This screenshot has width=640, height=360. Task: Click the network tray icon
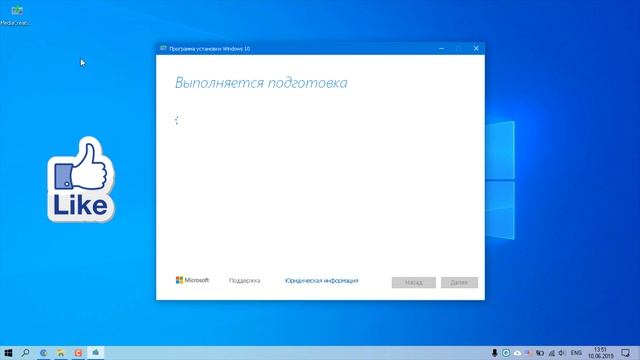[x=551, y=353]
